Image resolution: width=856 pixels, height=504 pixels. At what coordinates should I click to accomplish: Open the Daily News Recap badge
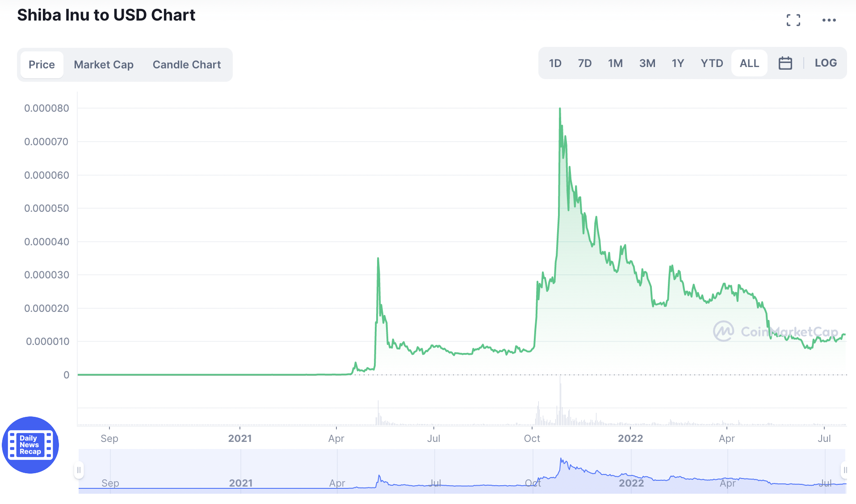(x=30, y=445)
